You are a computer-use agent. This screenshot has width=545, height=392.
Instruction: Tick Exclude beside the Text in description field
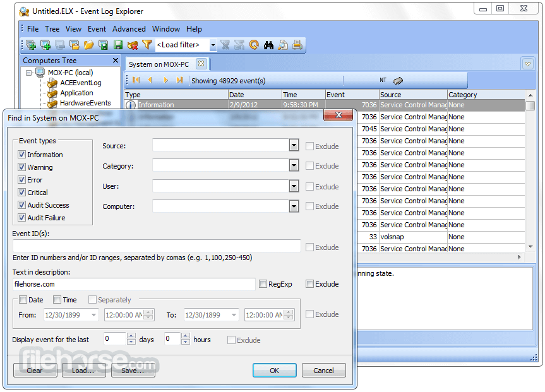click(x=309, y=284)
